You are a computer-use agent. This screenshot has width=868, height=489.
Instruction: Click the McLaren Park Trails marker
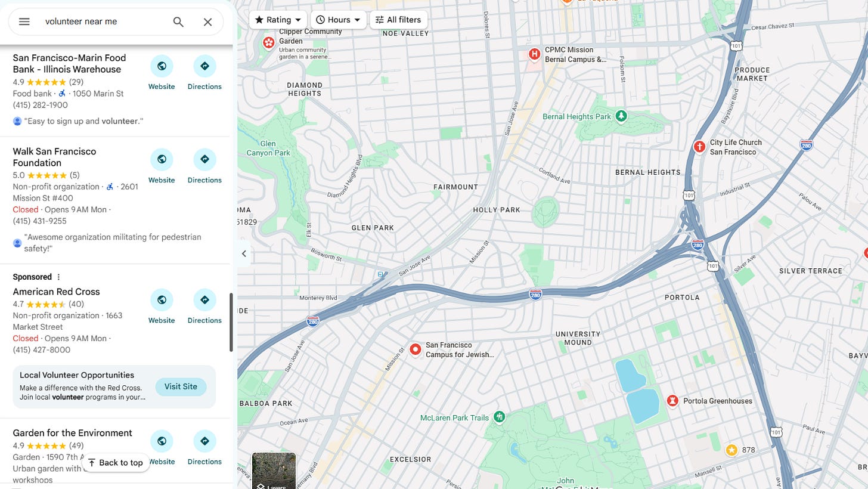500,417
